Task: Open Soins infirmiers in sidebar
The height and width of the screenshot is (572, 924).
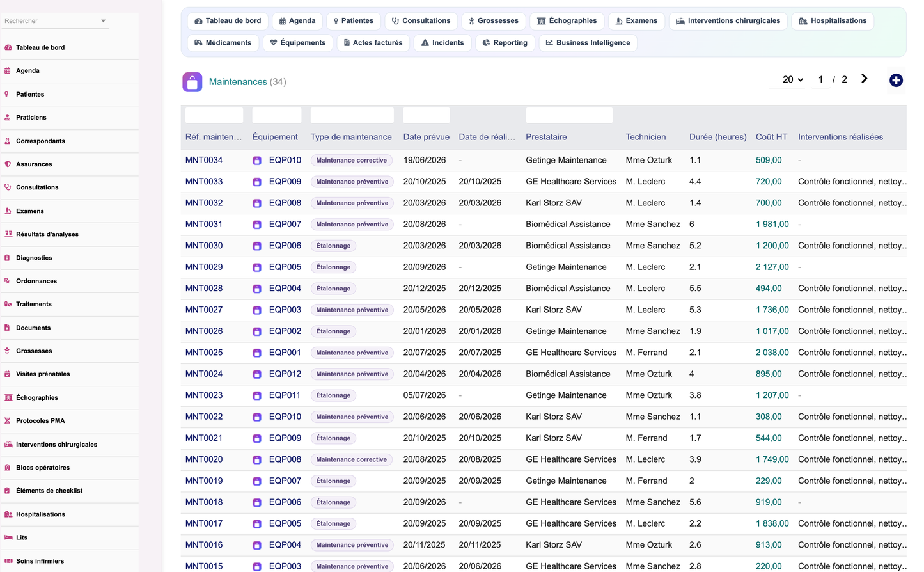Action: coord(40,561)
